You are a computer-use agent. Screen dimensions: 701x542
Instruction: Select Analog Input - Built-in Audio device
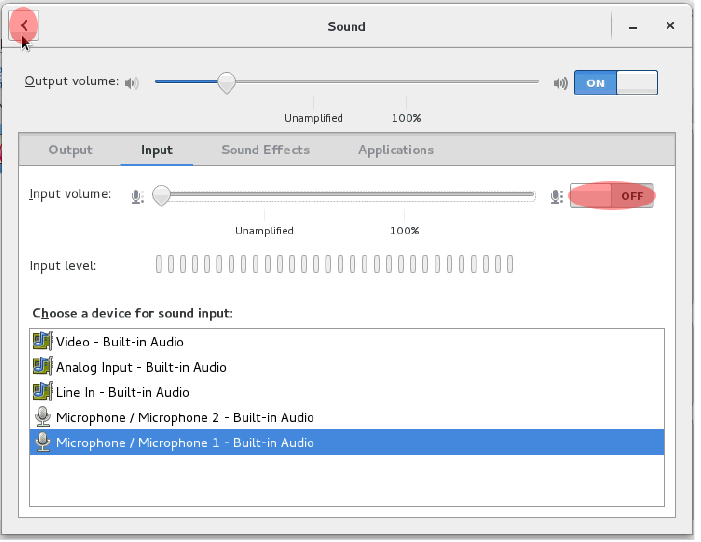click(x=347, y=367)
